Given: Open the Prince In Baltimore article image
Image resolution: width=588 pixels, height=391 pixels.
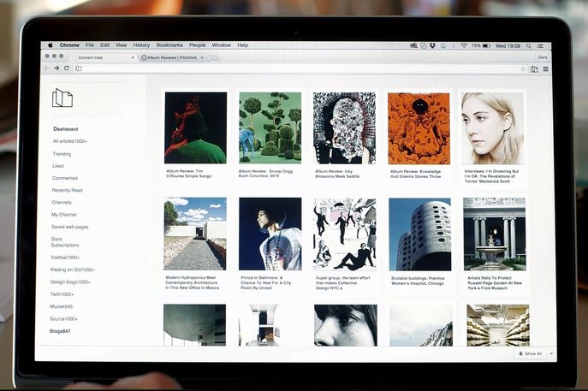Looking at the screenshot, I should click(270, 234).
